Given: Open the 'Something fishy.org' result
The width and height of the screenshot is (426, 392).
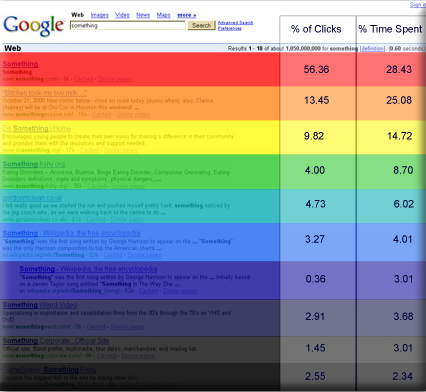Looking at the screenshot, I should [34, 164].
